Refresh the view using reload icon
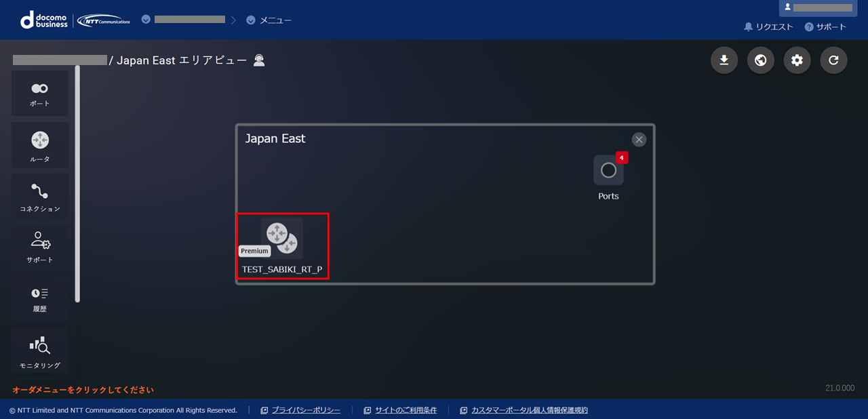The height and width of the screenshot is (419, 868). pos(834,60)
